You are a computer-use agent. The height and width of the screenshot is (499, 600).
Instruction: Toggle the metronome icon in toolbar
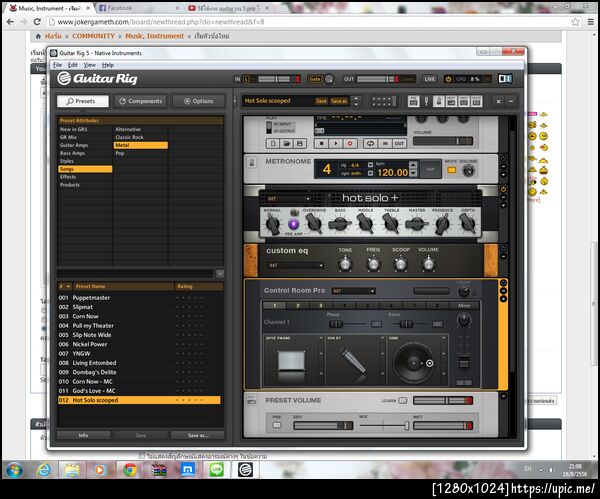[439, 101]
